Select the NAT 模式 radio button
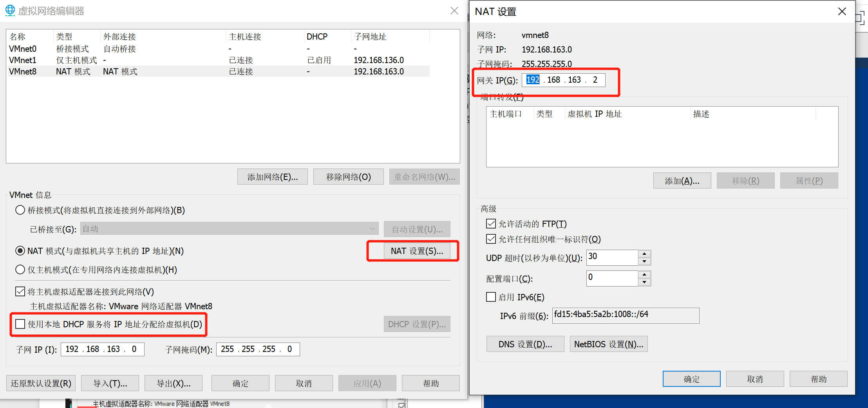The image size is (868, 408). click(20, 251)
